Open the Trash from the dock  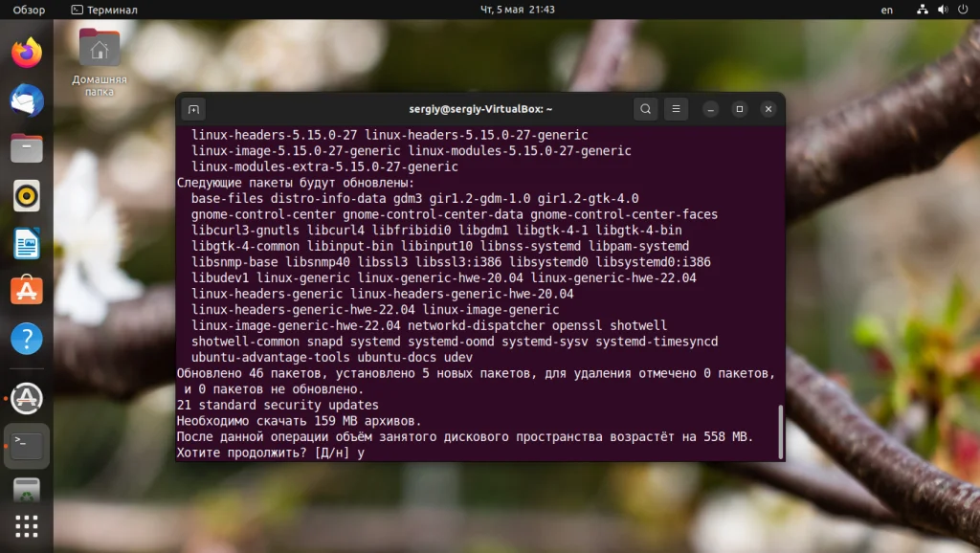point(26,490)
